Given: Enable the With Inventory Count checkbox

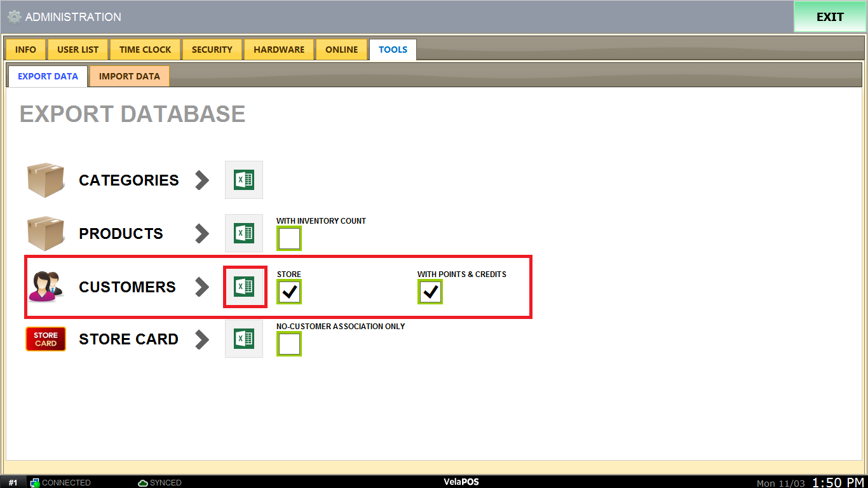Looking at the screenshot, I should pyautogui.click(x=289, y=239).
